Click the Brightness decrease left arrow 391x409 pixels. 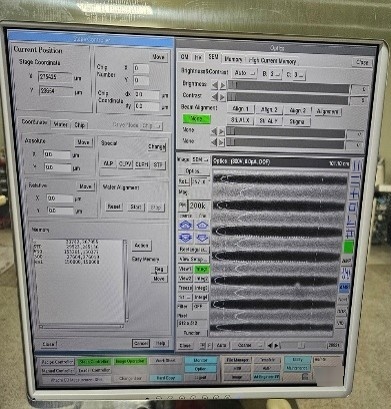pyautogui.click(x=215, y=85)
